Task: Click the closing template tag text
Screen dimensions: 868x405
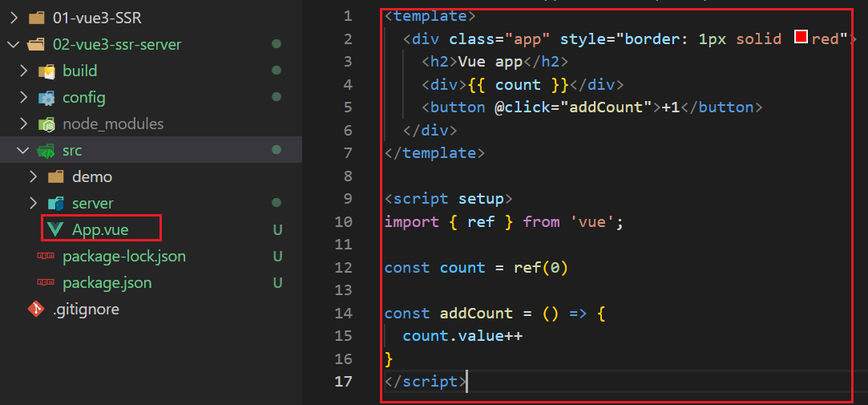Action: (x=434, y=152)
